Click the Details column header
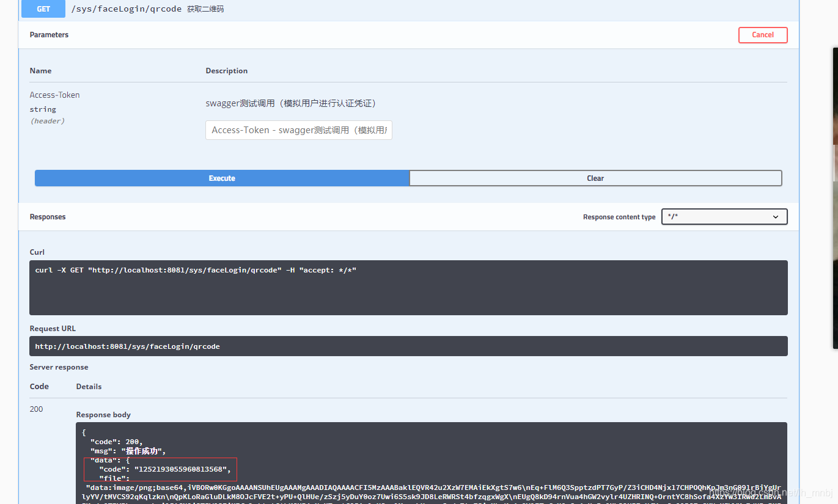Image resolution: width=838 pixels, height=504 pixels. tap(89, 387)
